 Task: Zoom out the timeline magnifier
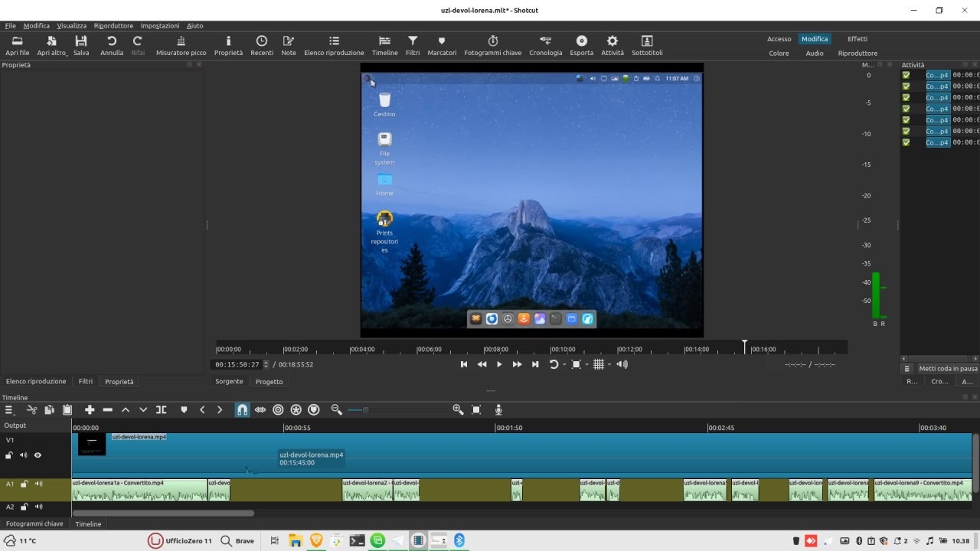tap(336, 410)
